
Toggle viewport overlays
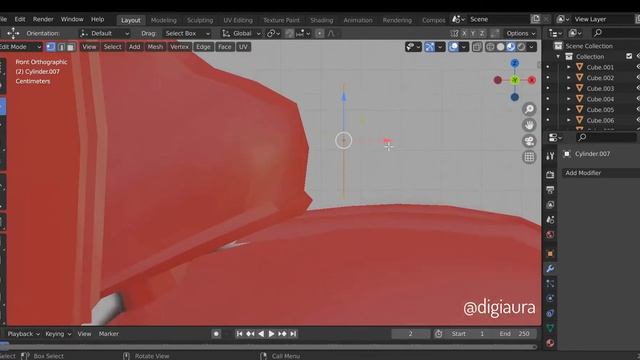point(453,47)
